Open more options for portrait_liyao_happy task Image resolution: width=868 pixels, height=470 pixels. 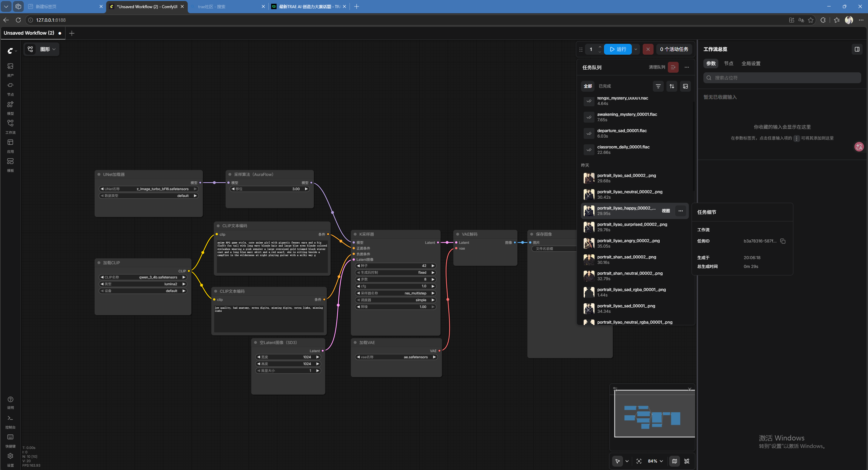click(681, 211)
